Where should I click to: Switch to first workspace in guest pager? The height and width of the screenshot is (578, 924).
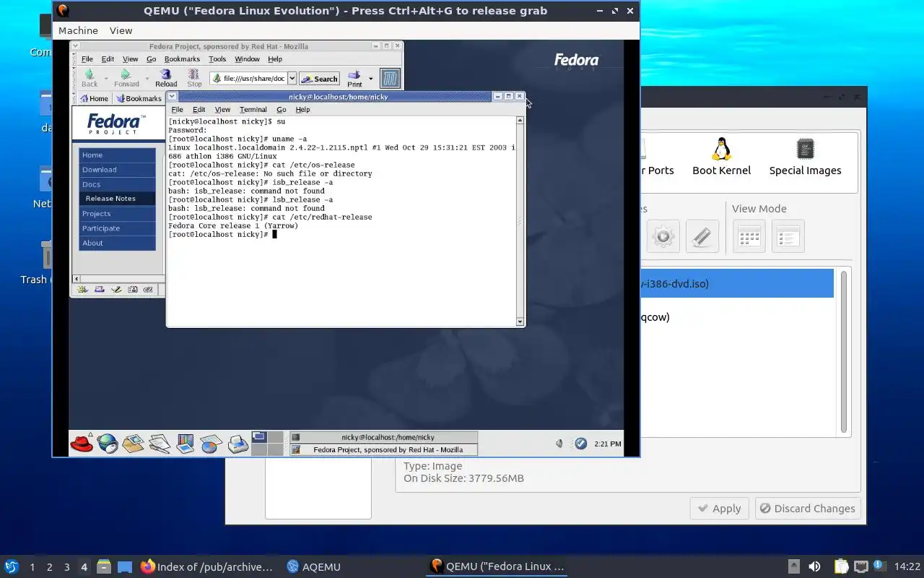coord(259,437)
